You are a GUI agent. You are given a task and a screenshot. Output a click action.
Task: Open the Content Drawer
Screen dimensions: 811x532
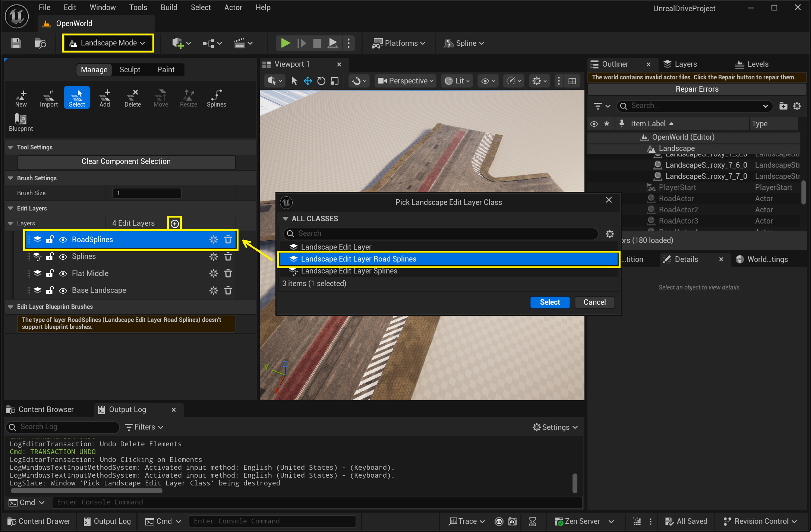click(x=39, y=522)
